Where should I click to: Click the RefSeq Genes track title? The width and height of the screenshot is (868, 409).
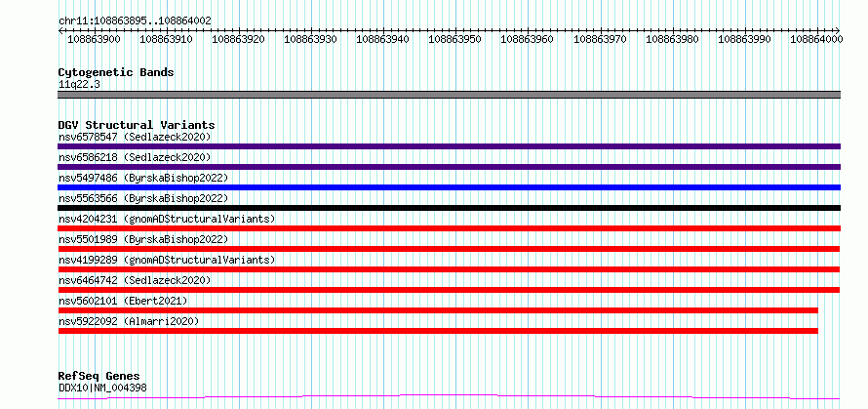point(99,377)
